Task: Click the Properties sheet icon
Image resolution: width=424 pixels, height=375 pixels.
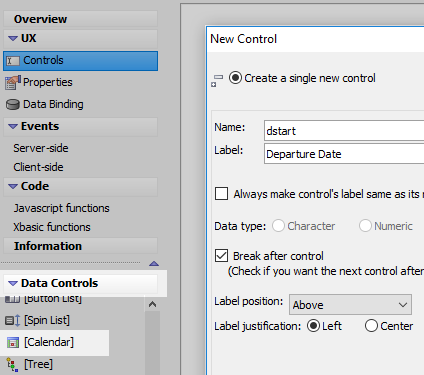Action: coord(13,83)
